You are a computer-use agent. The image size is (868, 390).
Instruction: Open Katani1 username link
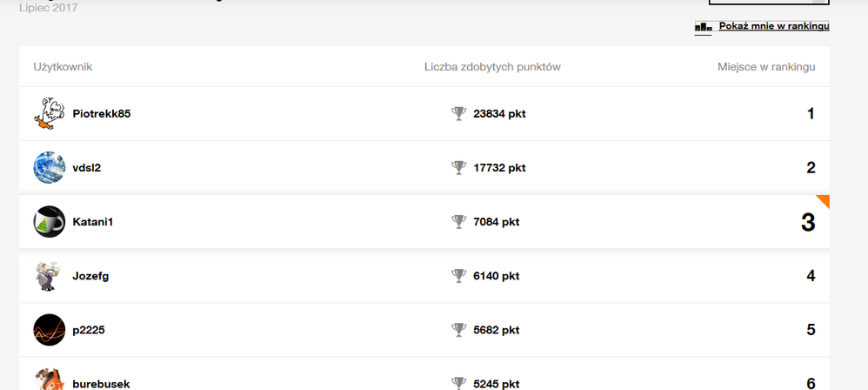[93, 222]
